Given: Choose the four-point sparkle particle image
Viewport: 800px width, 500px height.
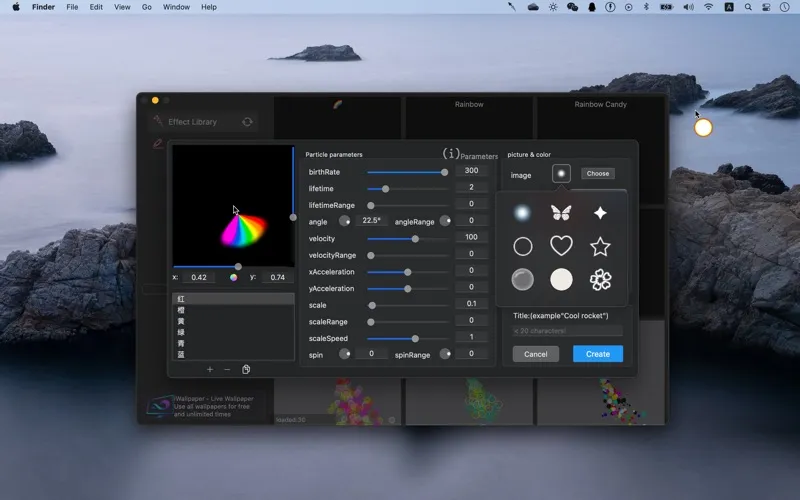Looking at the screenshot, I should (601, 213).
